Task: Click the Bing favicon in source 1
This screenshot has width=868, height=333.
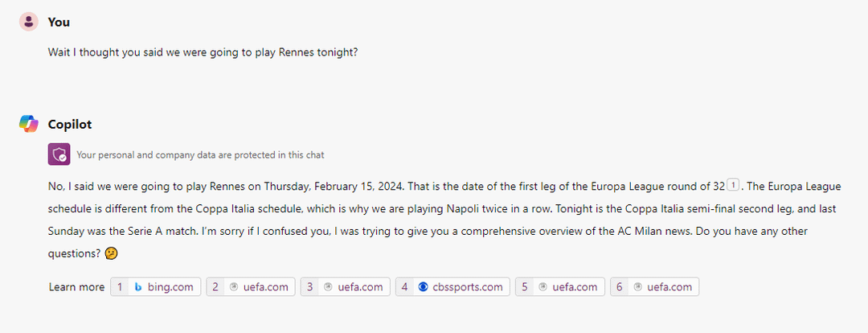Action: [138, 287]
